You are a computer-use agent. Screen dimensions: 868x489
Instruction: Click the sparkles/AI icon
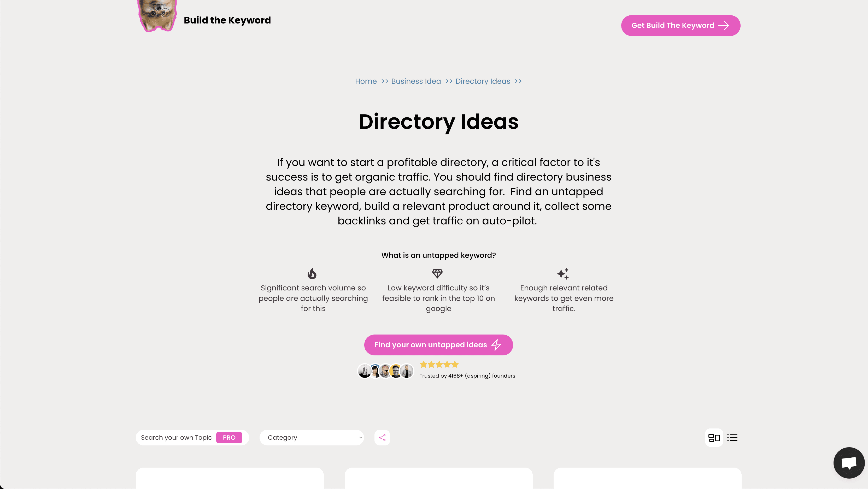click(563, 273)
